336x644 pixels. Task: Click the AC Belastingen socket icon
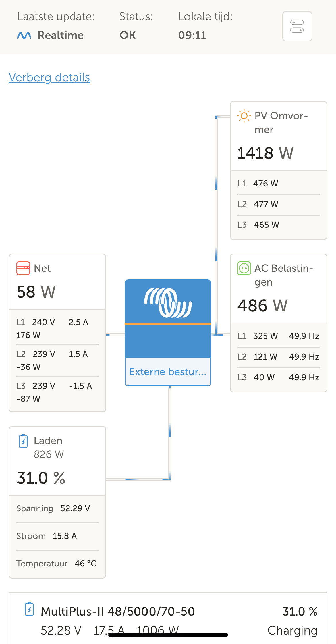pyautogui.click(x=244, y=268)
